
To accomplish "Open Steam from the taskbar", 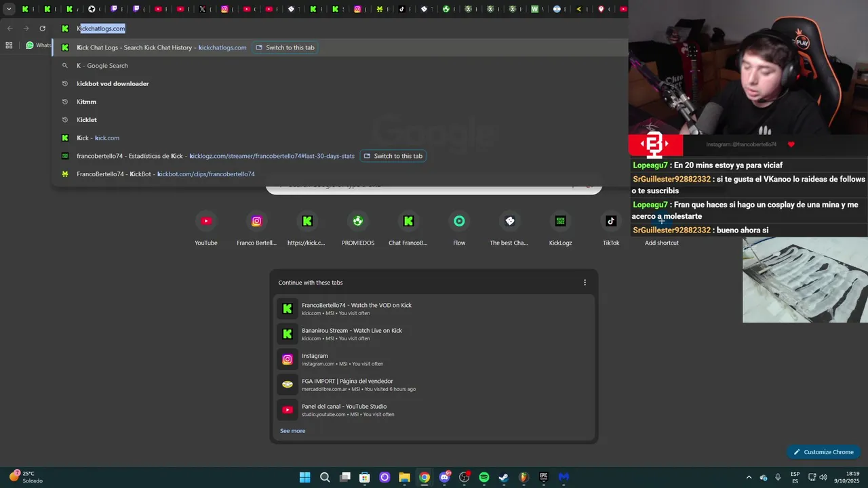I will pyautogui.click(x=504, y=477).
